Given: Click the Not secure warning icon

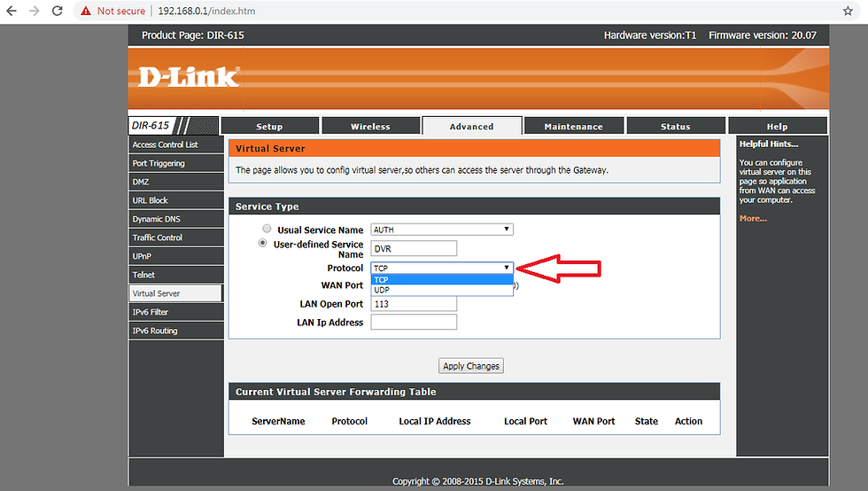Looking at the screenshot, I should pos(86,12).
